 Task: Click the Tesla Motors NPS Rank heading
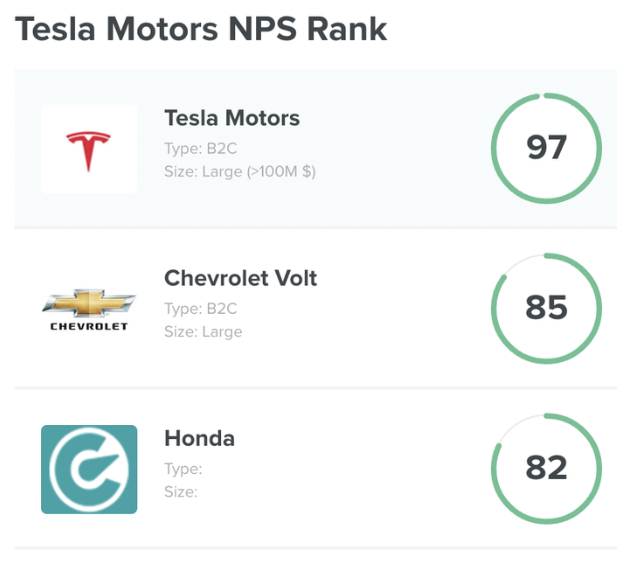point(201,29)
